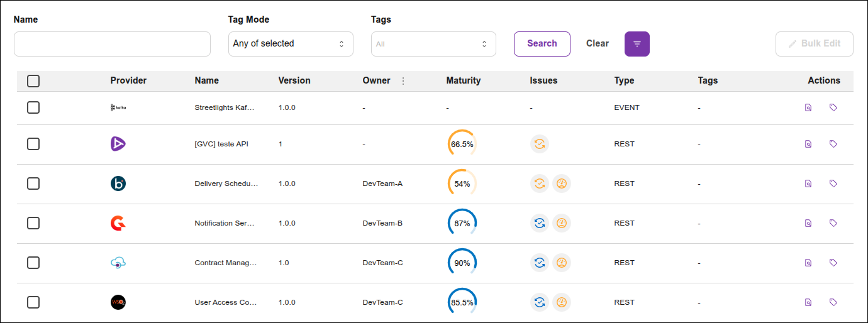
Task: Open details icon for Streetlights Kafka row
Action: point(808,107)
